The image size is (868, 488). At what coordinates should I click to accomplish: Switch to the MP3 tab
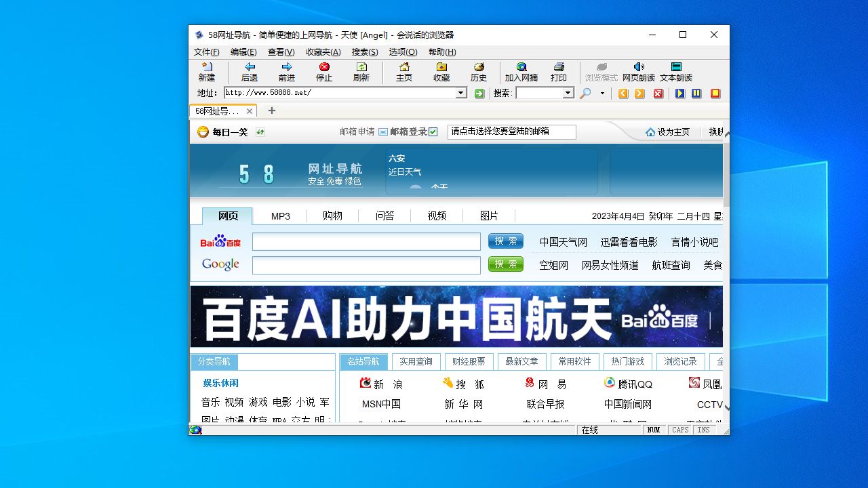pos(280,216)
